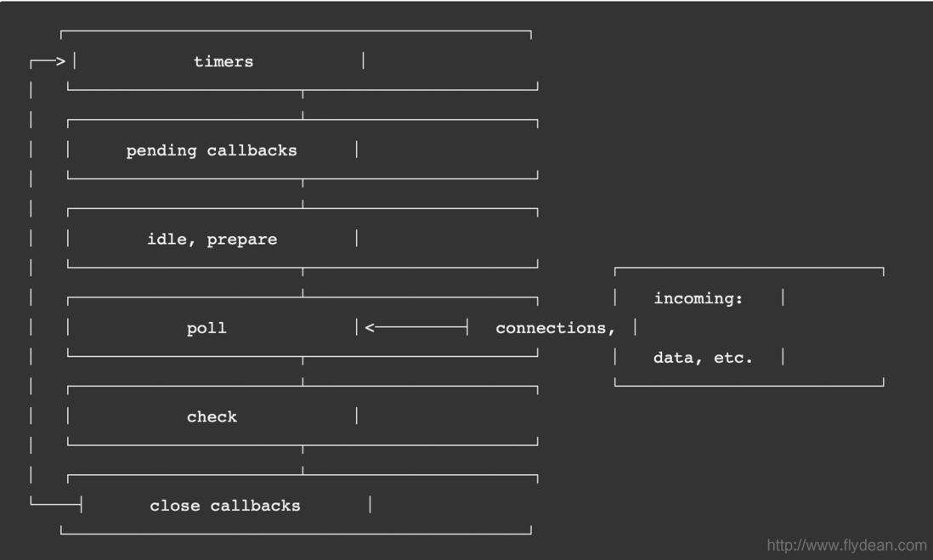Click the 'incoming:' text in right box
The height and width of the screenshot is (560, 933).
[698, 298]
